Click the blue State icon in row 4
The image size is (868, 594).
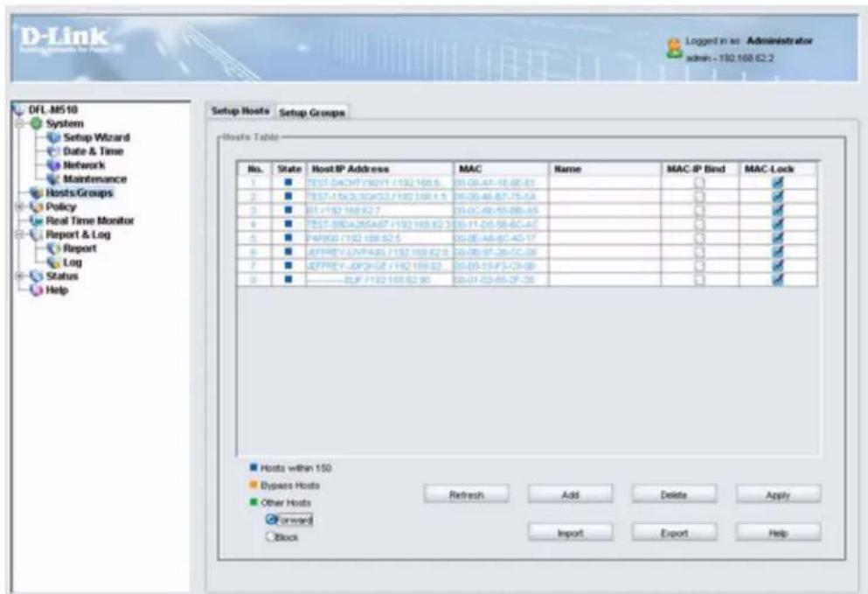click(x=288, y=224)
